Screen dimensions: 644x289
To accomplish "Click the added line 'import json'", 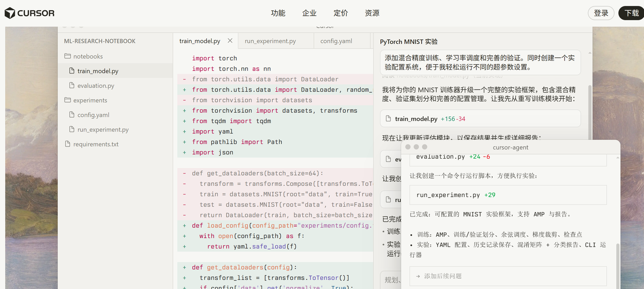I will pos(212,153).
